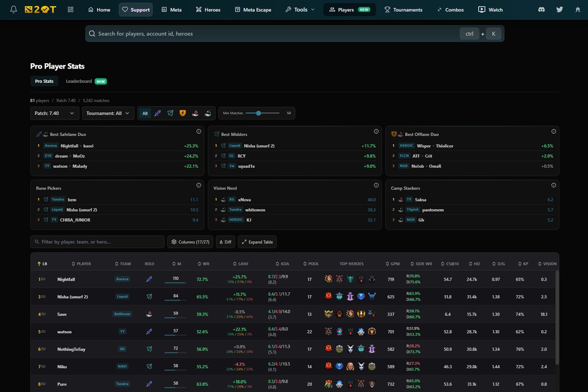The height and width of the screenshot is (392, 588).
Task: Click bzm in the Rune Pickers card
Action: point(72,200)
